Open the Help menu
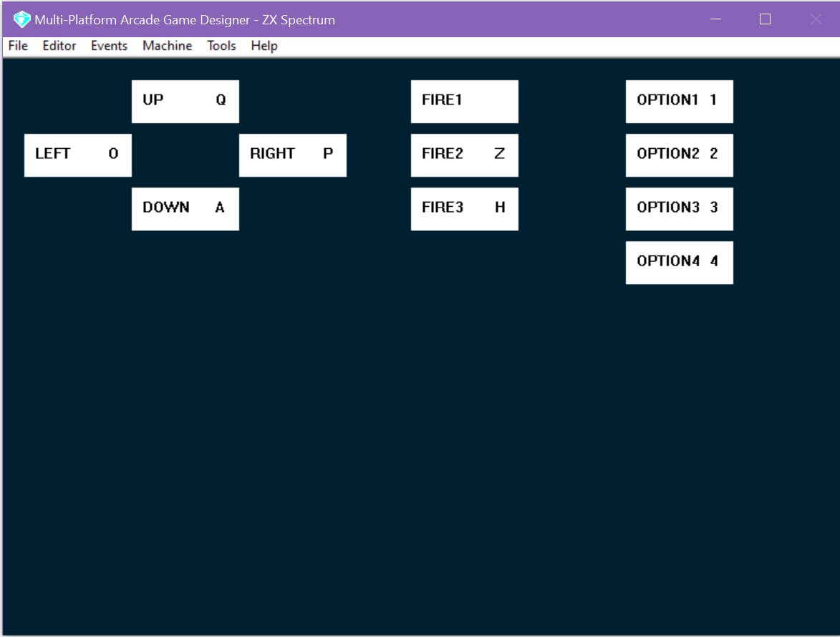The width and height of the screenshot is (840, 637). (264, 46)
